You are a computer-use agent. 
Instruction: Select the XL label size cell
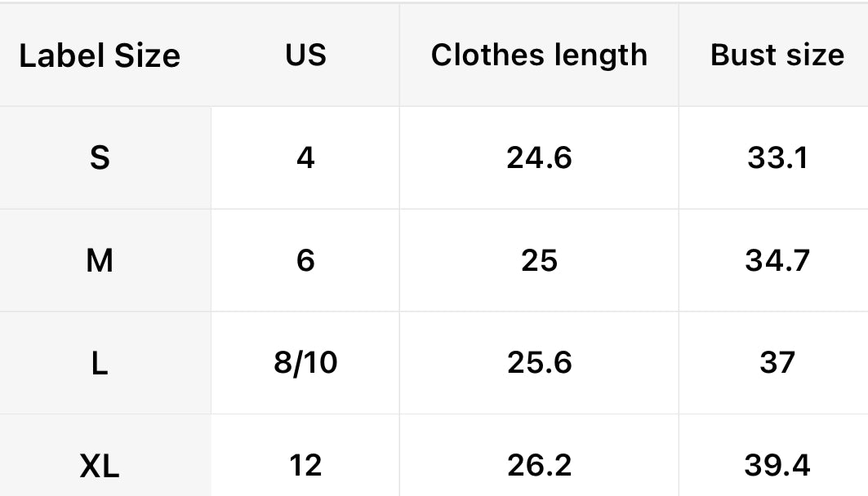(100, 466)
